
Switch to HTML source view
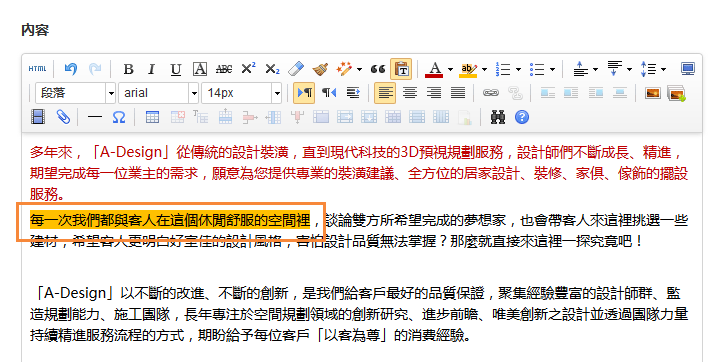(37, 69)
